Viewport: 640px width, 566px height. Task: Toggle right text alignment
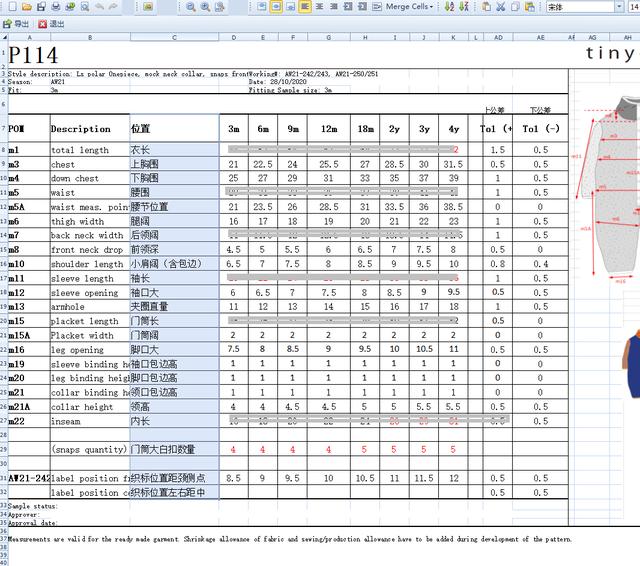pos(333,7)
